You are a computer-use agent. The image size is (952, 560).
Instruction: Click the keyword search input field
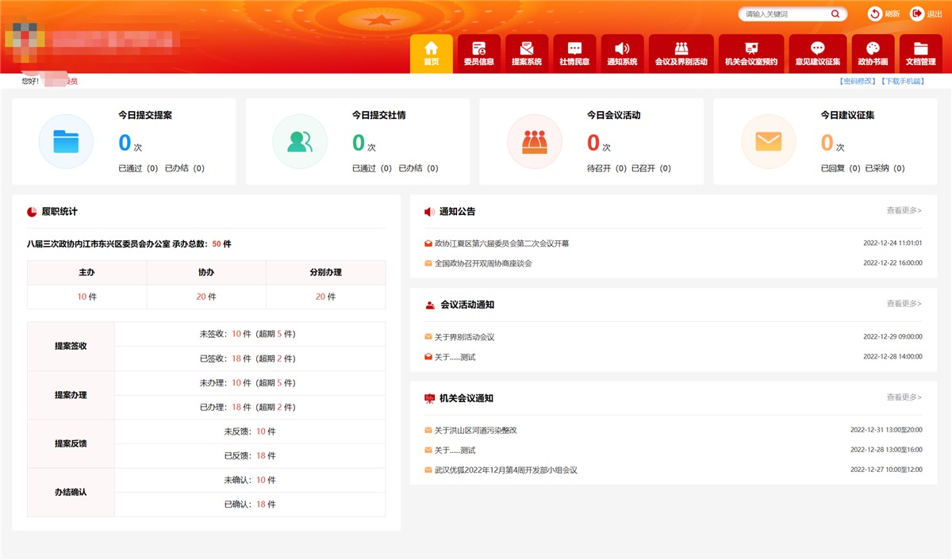785,13
